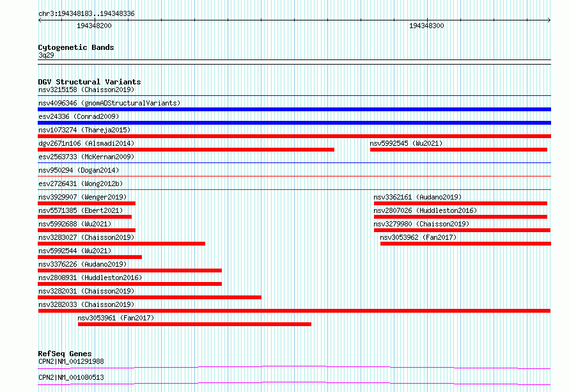Select the red bar under dgv2671n106 (Alsmadi2014)
569x392 pixels.
[x=186, y=150]
